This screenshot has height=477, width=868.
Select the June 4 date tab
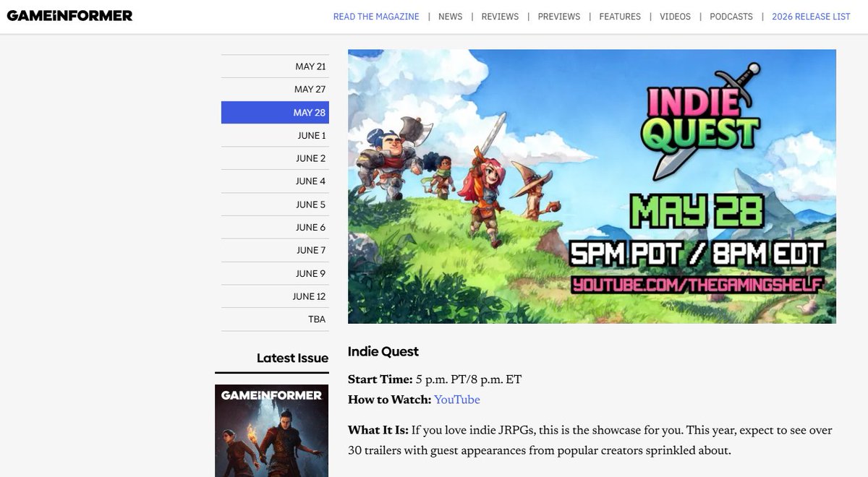coord(275,181)
